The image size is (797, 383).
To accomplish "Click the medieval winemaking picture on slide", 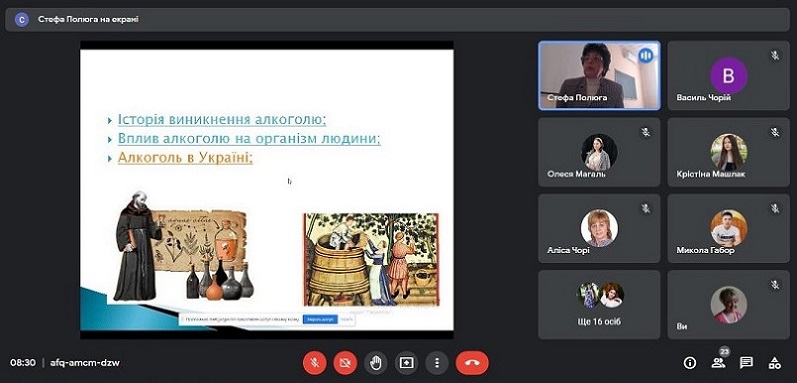I will [x=371, y=259].
